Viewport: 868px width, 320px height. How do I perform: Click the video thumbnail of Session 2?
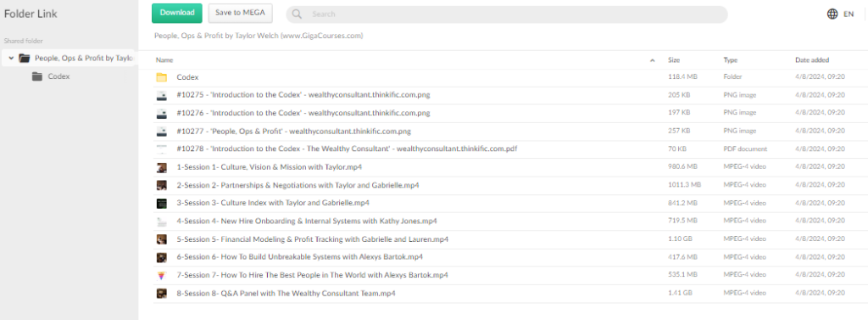162,185
